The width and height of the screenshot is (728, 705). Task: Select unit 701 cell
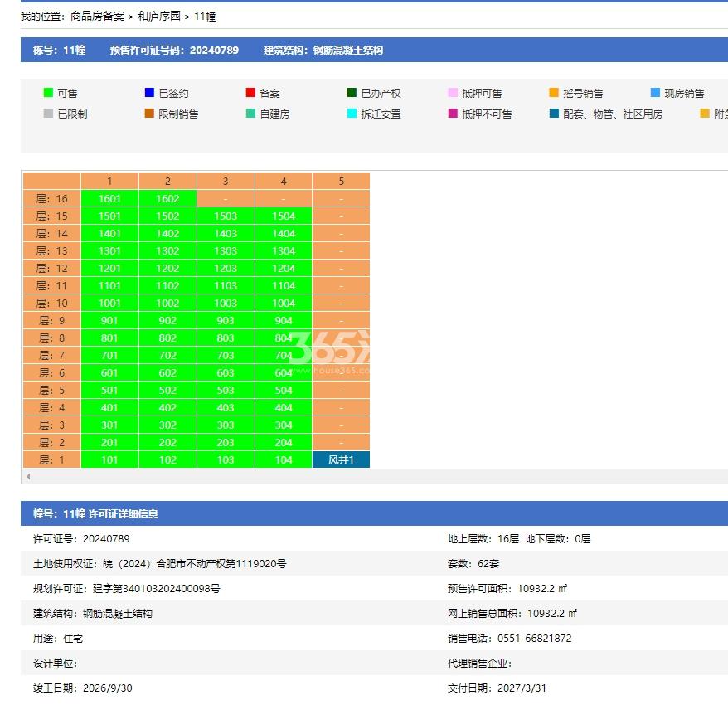[109, 355]
